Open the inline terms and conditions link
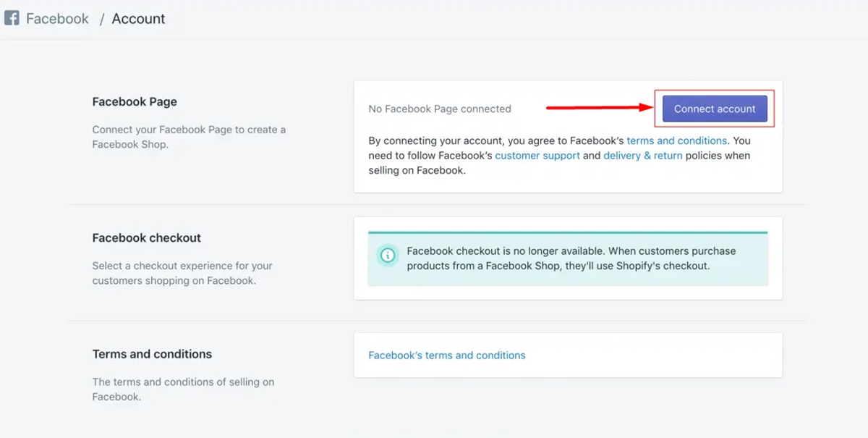Screen dimensions: 868x438 click(676, 140)
